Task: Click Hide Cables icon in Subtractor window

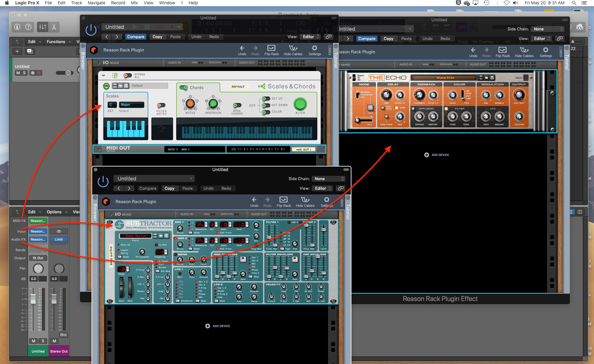Action: [305, 200]
